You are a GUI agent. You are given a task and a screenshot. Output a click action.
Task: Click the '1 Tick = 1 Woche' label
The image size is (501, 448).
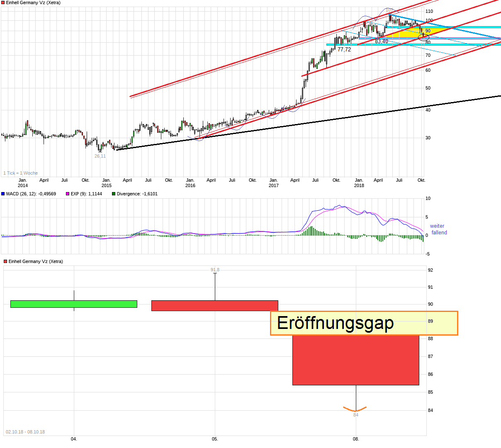tap(20, 173)
